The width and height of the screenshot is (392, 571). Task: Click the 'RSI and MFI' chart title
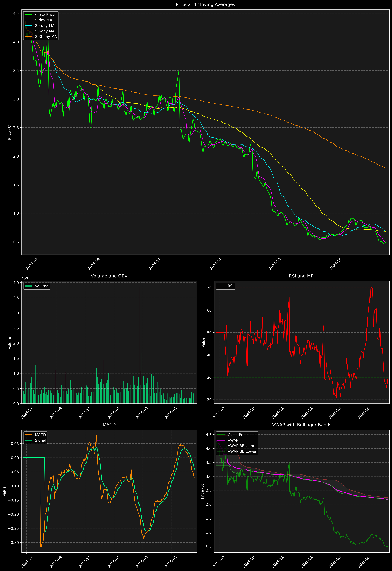(x=302, y=276)
